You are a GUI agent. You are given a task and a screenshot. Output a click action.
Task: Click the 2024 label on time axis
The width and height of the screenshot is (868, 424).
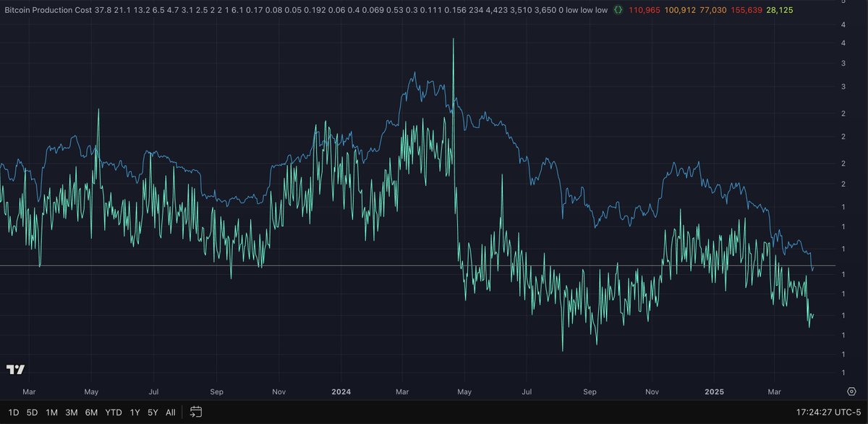point(341,392)
